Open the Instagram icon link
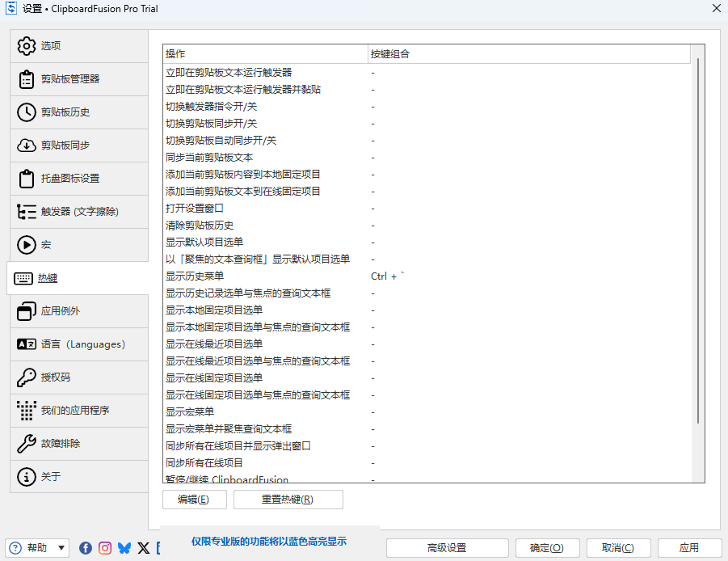Image resolution: width=728 pixels, height=561 pixels. click(x=105, y=548)
